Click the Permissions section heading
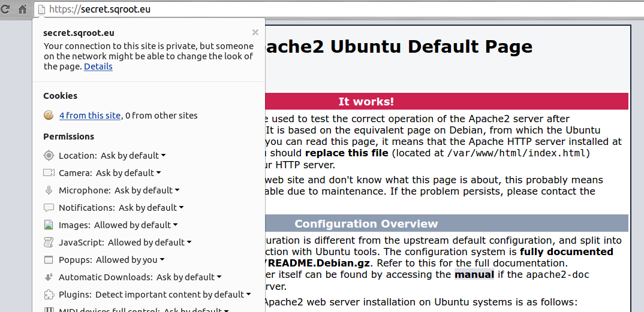The width and height of the screenshot is (644, 312). pyautogui.click(x=68, y=136)
